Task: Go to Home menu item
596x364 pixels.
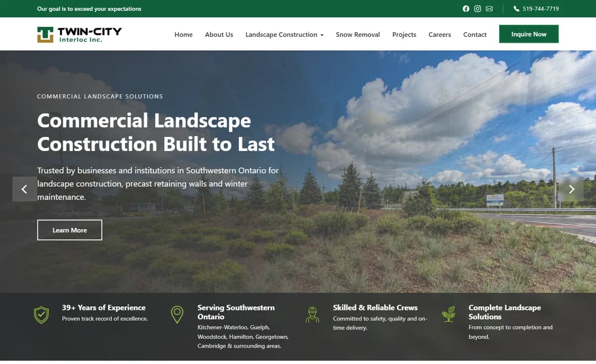Action: tap(183, 34)
